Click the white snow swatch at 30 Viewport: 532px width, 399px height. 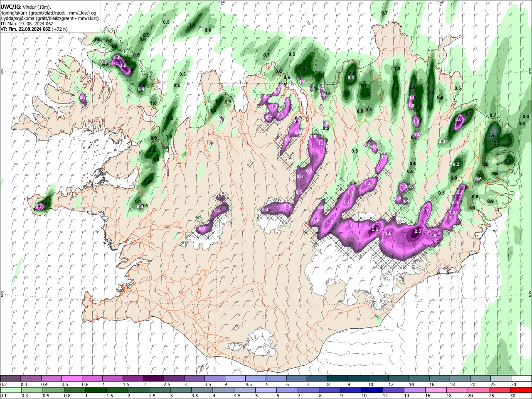(x=521, y=379)
